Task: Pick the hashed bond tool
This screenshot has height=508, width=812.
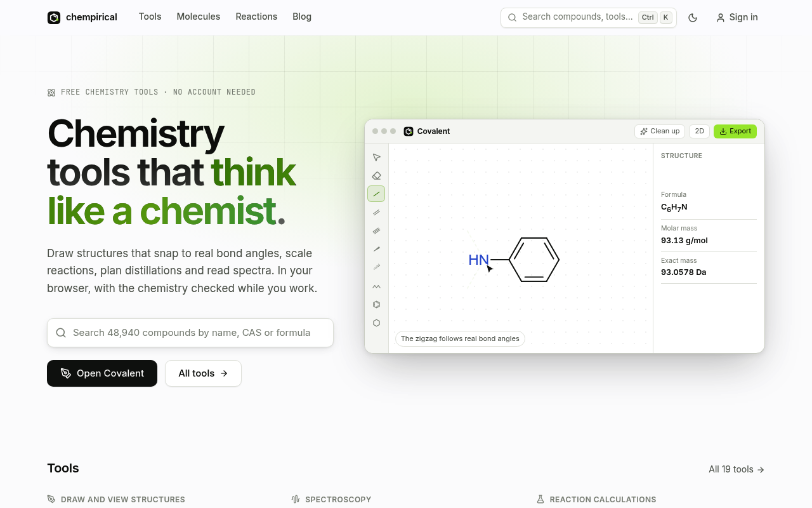Action: point(376,268)
